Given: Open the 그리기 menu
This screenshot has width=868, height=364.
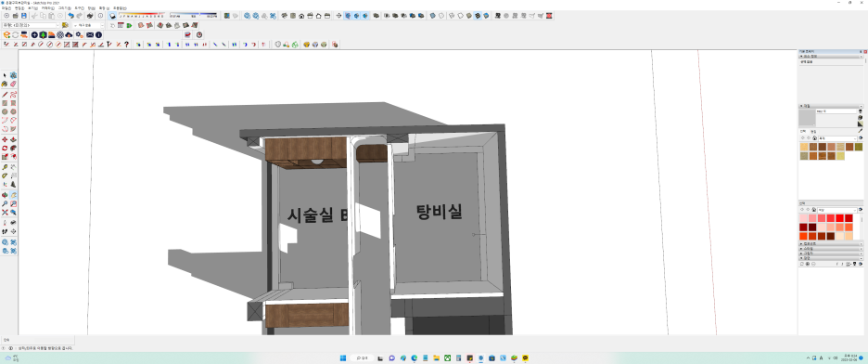Looking at the screenshot, I should click(x=64, y=8).
